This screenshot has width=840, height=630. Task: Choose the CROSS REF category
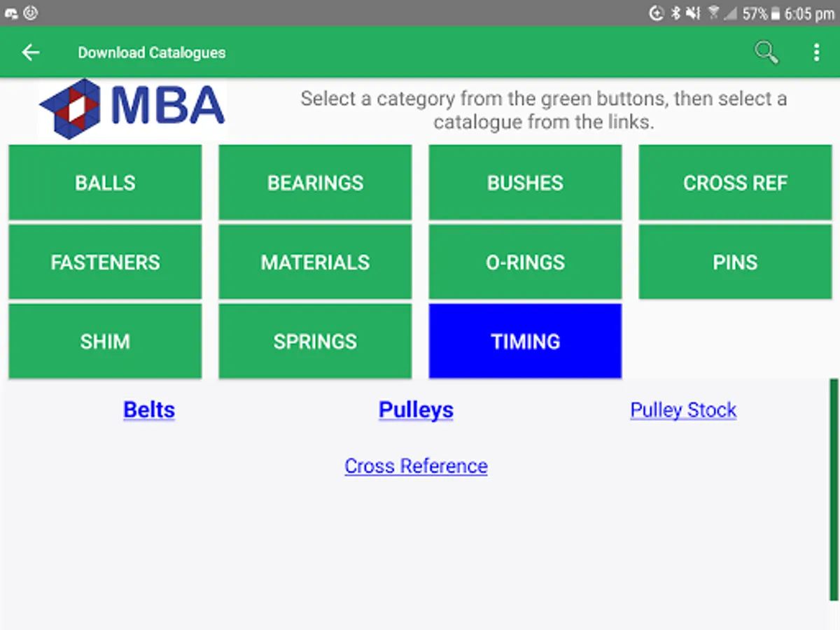[x=735, y=183]
